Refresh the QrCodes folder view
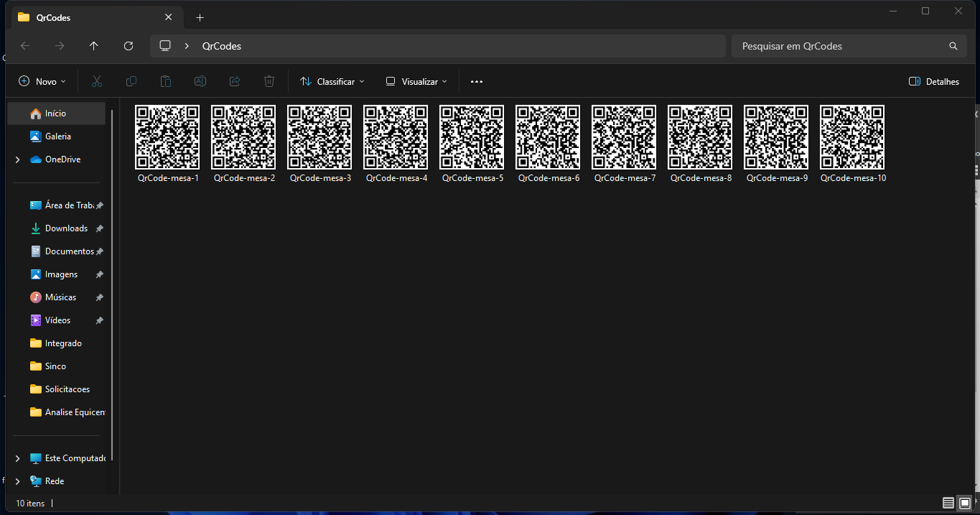This screenshot has width=980, height=515. 129,46
